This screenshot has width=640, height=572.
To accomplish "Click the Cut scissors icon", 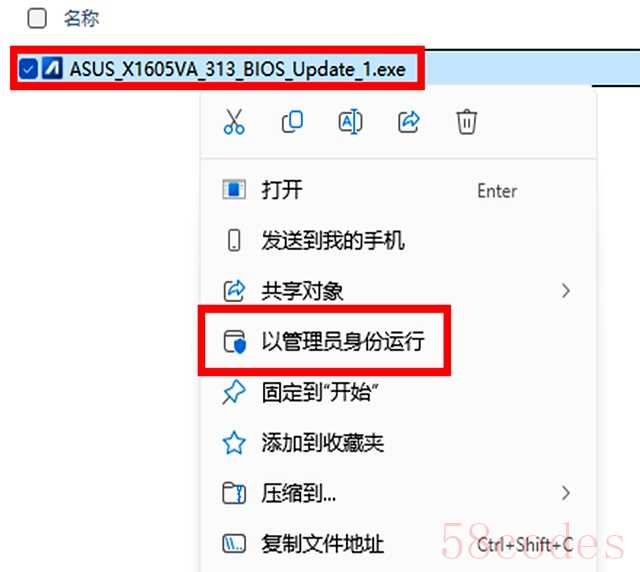I will point(234,122).
